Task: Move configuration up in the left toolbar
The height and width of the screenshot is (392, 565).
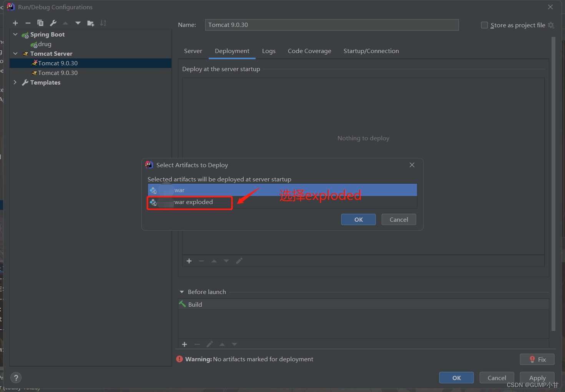Action: [65, 23]
